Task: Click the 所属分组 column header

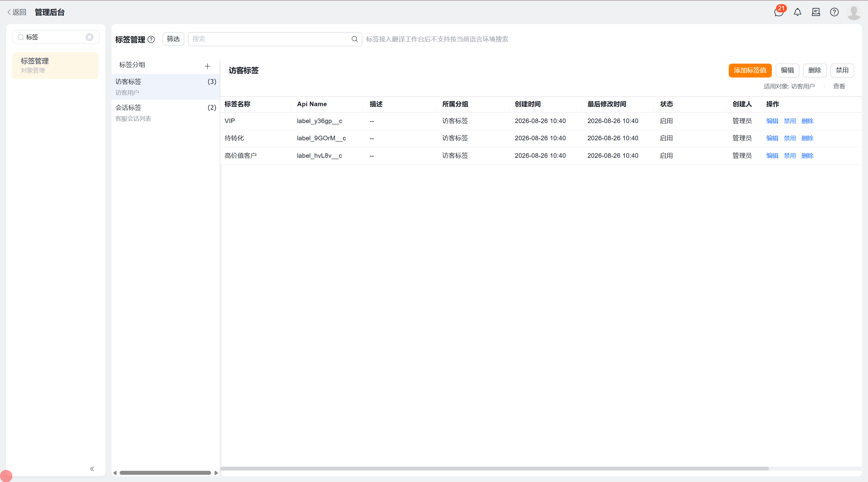Action: coord(455,104)
